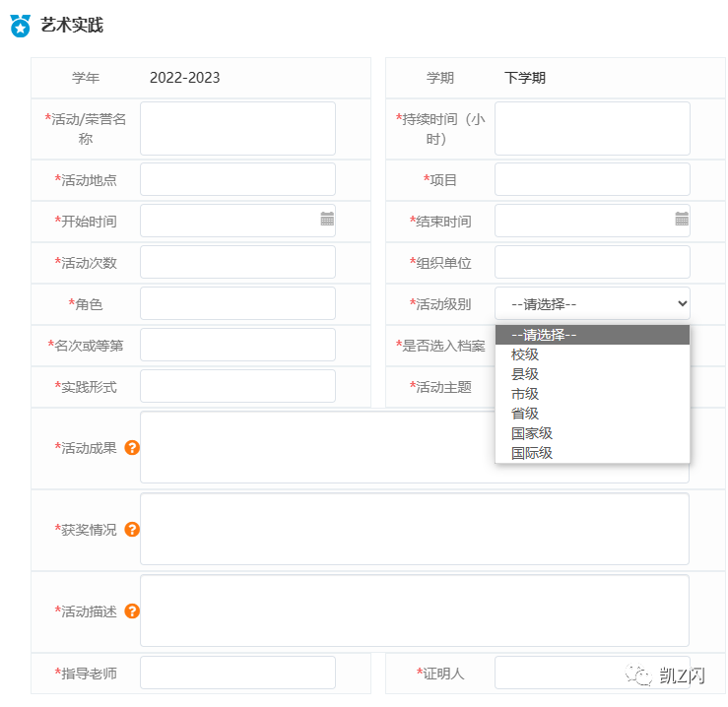728x707 pixels.
Task: Click the 持续时间 hours input field
Action: pyautogui.click(x=592, y=128)
